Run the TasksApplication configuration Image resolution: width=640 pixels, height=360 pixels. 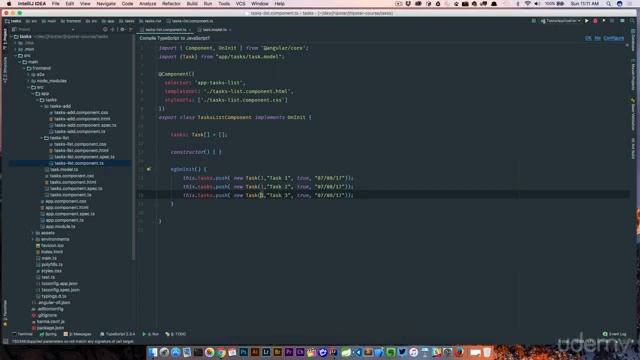pyautogui.click(x=587, y=21)
